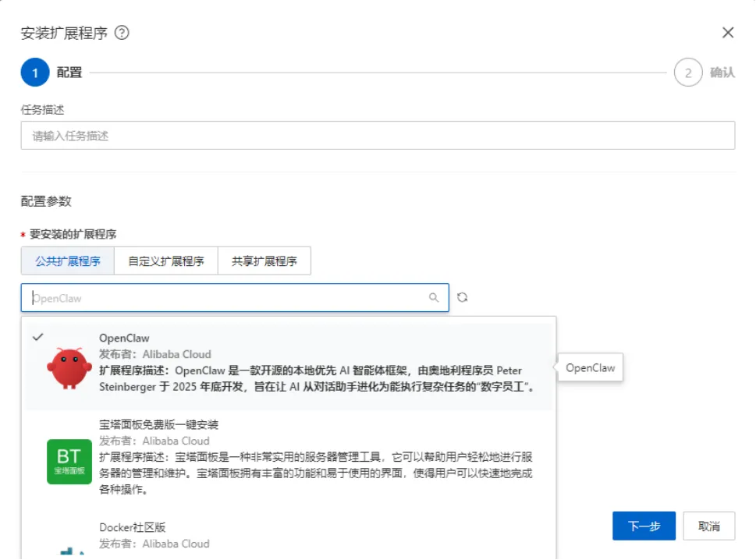756x560 pixels.
Task: Click the checkmark beside OpenClaw
Action: tap(37, 338)
